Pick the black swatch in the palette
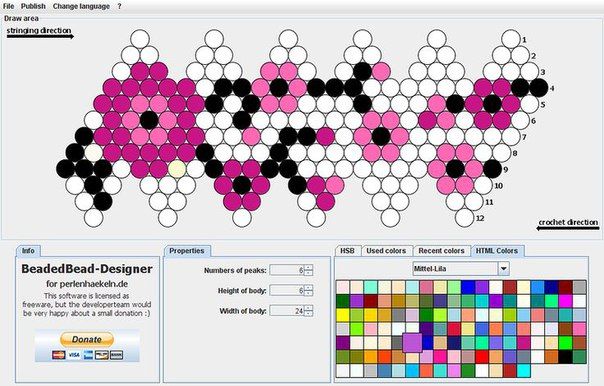Image resolution: width=604 pixels, height=386 pixels. pos(565,357)
